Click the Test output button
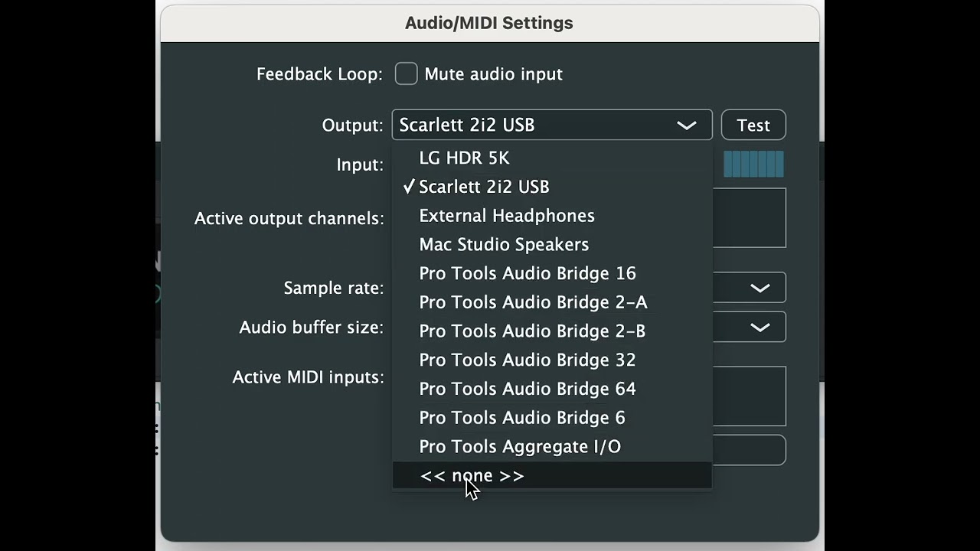This screenshot has height=551, width=980. click(x=753, y=126)
